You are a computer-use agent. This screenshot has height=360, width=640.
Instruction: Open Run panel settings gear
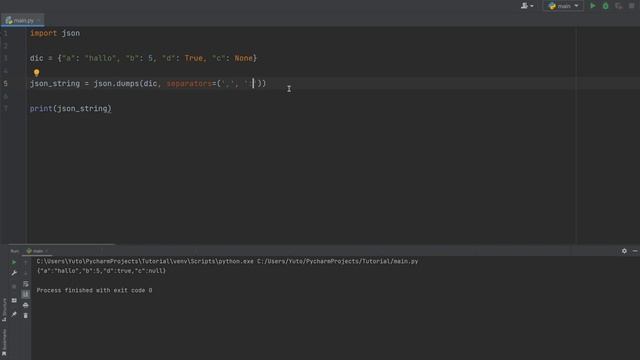tap(624, 251)
